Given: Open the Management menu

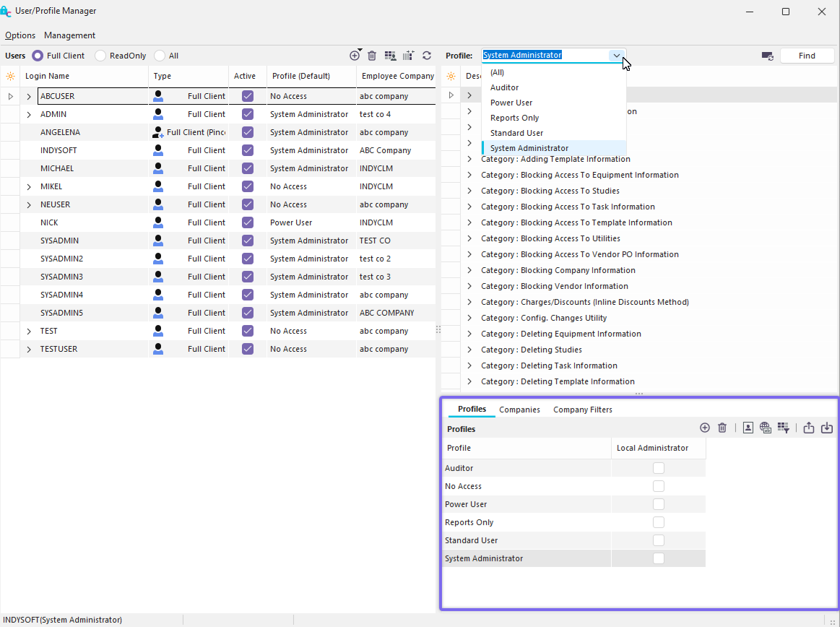Looking at the screenshot, I should click(x=69, y=35).
